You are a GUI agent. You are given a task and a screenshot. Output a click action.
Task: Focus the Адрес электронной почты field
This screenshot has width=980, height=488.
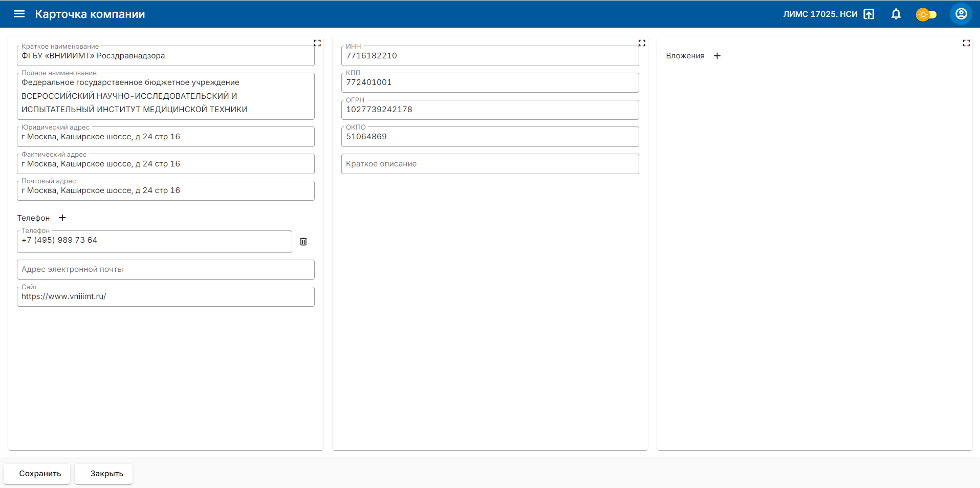coord(165,269)
